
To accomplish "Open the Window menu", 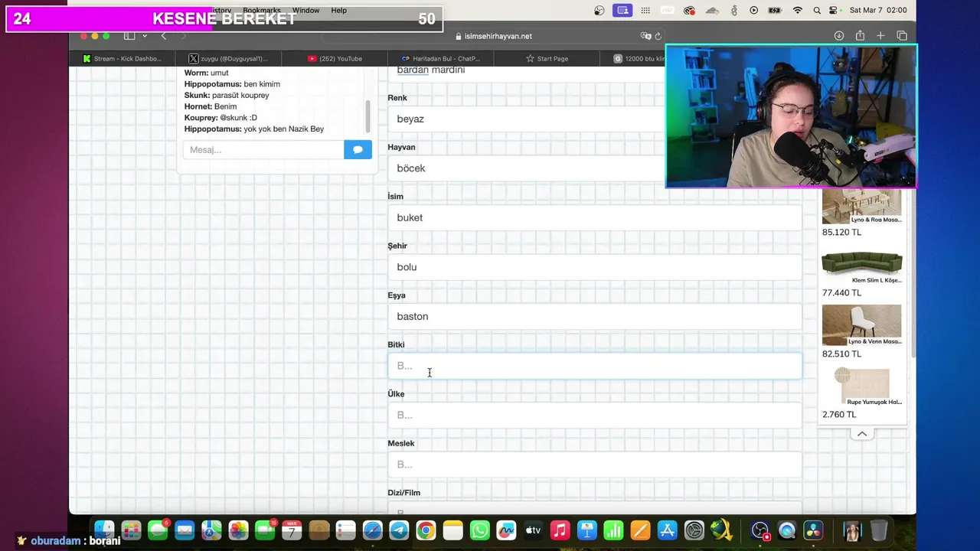I will click(305, 11).
